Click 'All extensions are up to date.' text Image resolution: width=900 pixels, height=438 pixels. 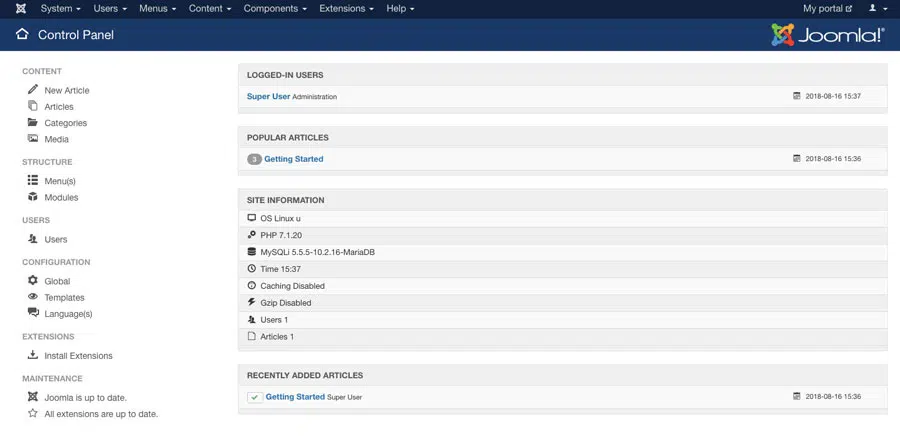pyautogui.click(x=101, y=414)
